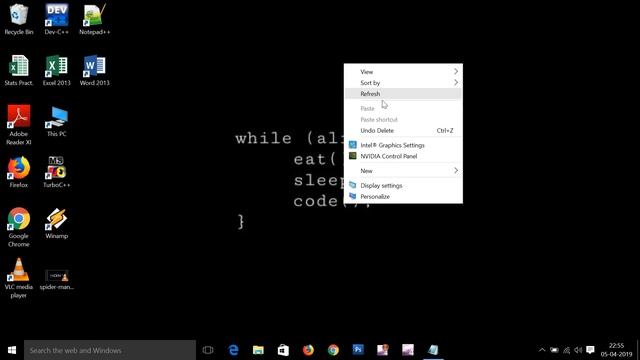This screenshot has width=640, height=360.
Task: Click the Search the web and Windows box
Action: point(110,350)
